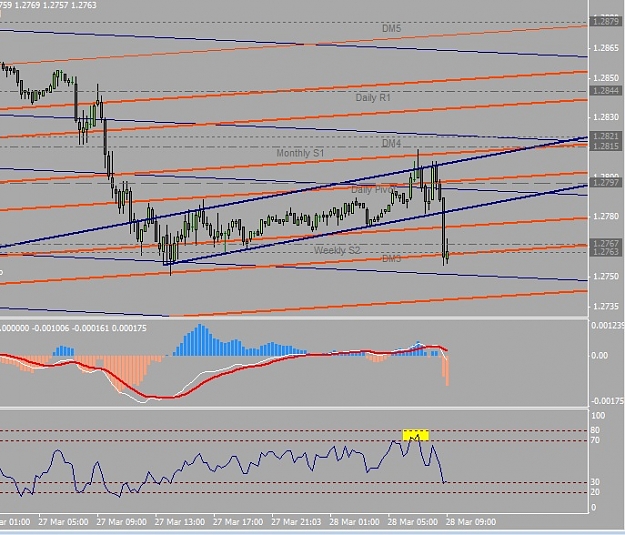Click the MACD -0.00175 scale label

[607, 401]
